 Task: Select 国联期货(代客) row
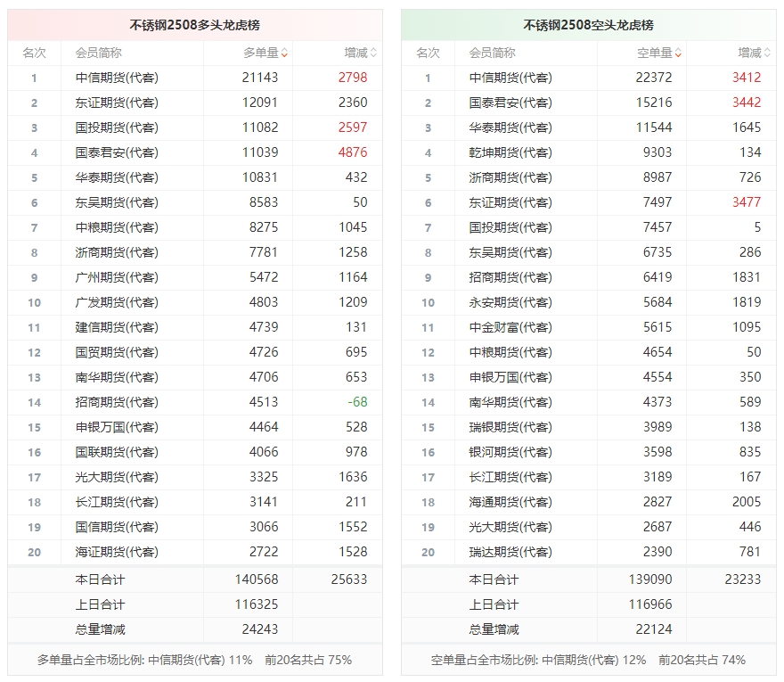tap(195, 452)
